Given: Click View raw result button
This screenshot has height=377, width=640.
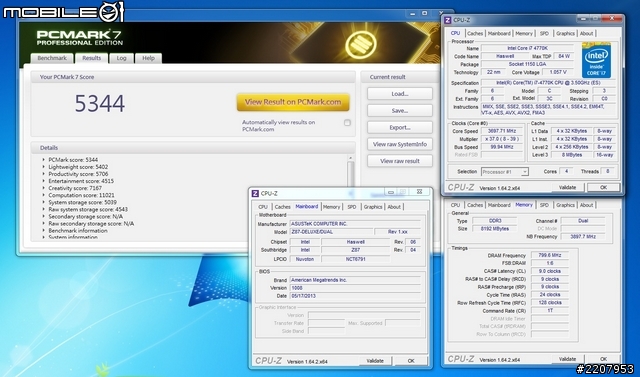Looking at the screenshot, I should (x=400, y=161).
